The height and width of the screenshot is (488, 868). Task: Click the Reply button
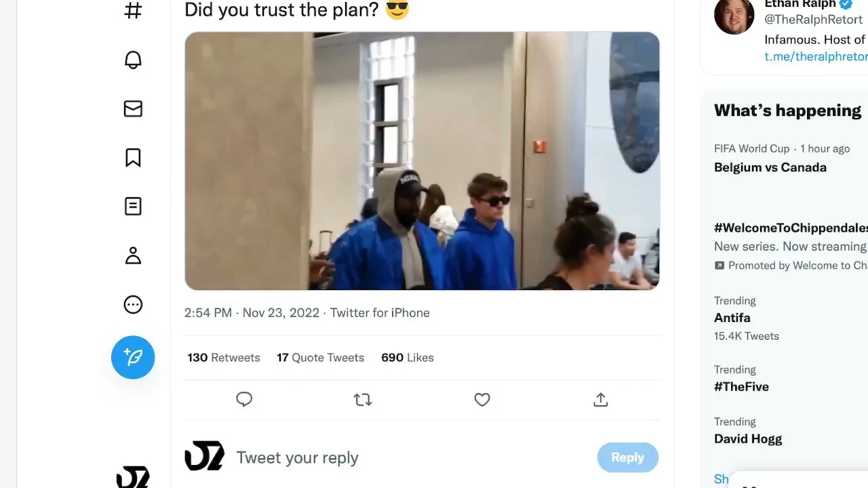pyautogui.click(x=627, y=457)
